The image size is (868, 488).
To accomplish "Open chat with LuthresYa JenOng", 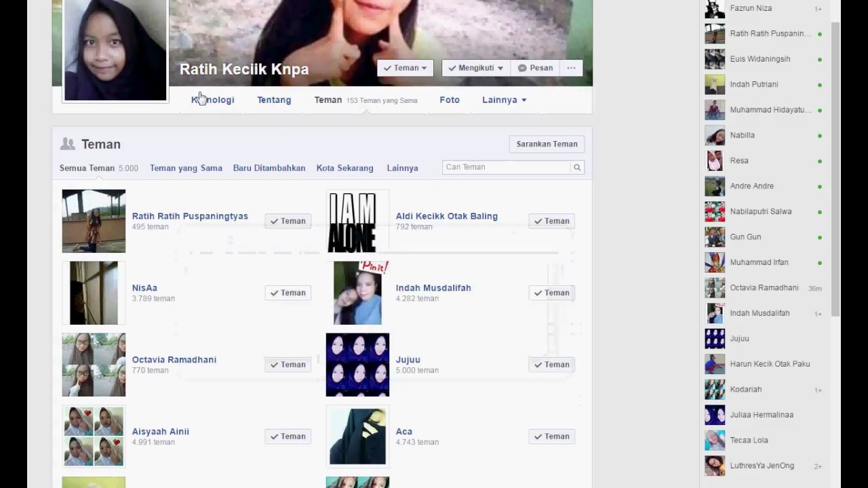I will point(764,466).
